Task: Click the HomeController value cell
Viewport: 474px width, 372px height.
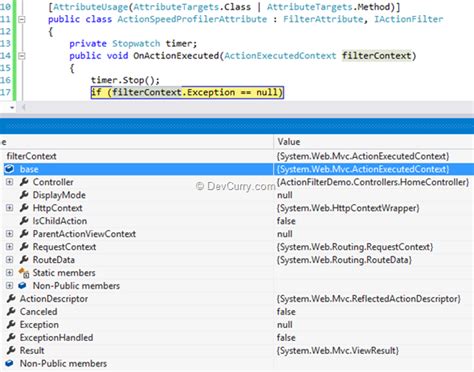Action: coord(373,182)
